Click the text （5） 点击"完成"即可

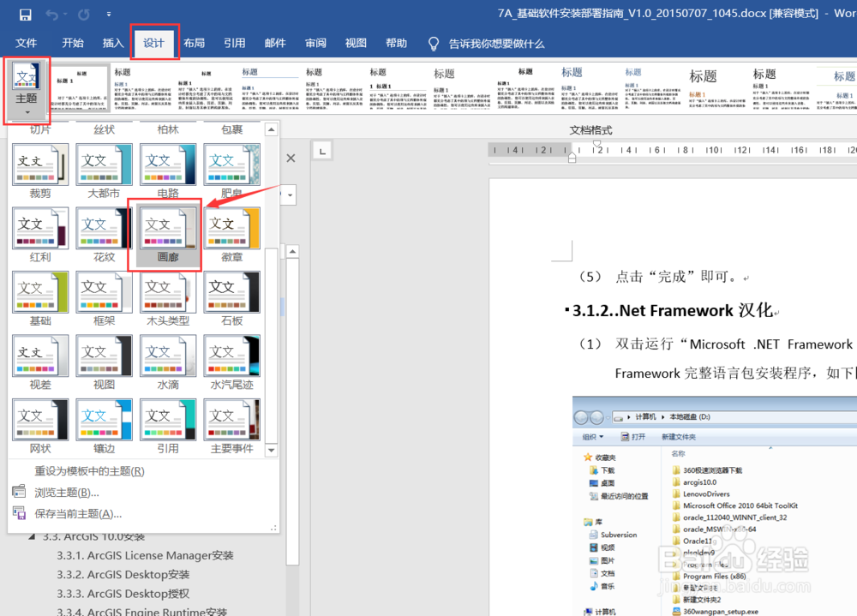click(x=658, y=277)
